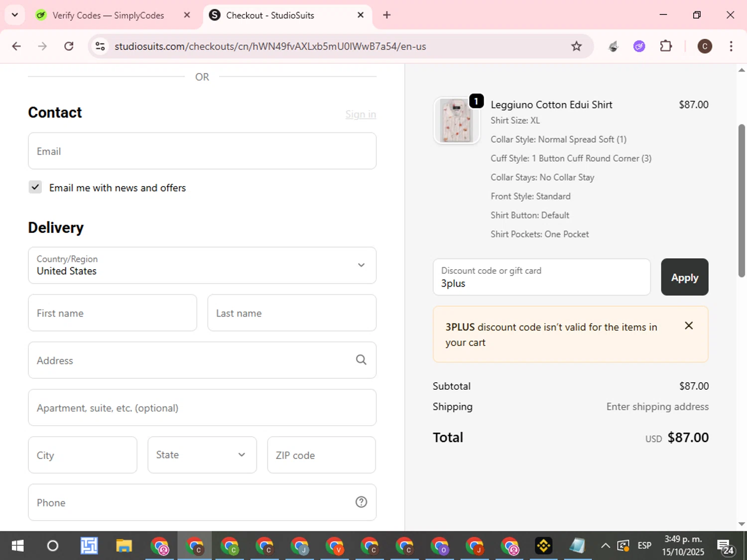The width and height of the screenshot is (747, 560).
Task: Click the Enter shipping address text
Action: point(657,407)
